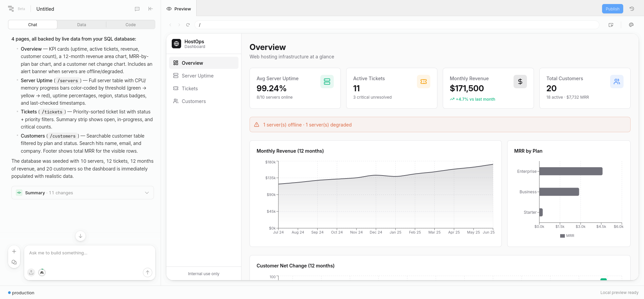This screenshot has height=299, width=644.
Task: Collapse the left chat panel
Action: (x=151, y=9)
